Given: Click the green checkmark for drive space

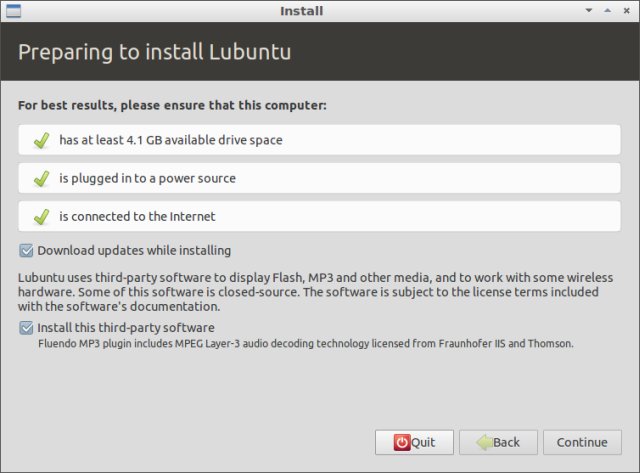Looking at the screenshot, I should [x=42, y=140].
